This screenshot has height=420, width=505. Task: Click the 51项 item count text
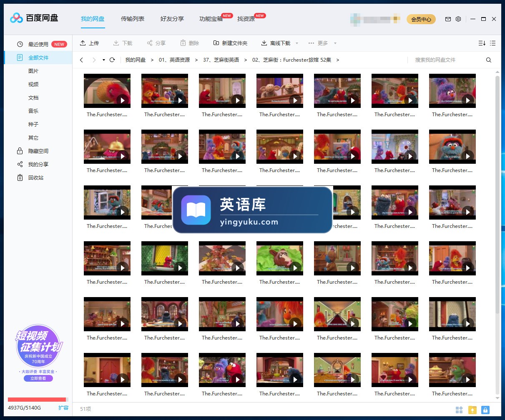[85, 409]
